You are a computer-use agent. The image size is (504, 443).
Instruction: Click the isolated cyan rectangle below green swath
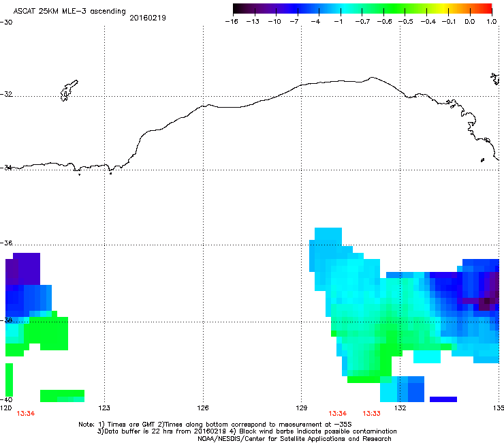427,356
